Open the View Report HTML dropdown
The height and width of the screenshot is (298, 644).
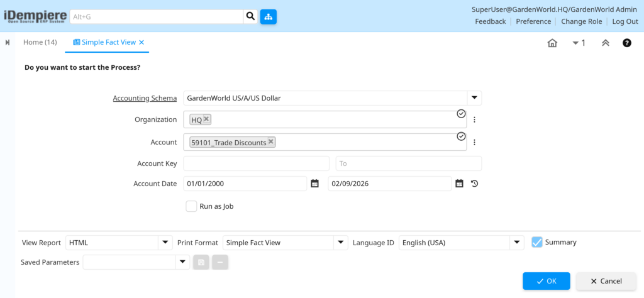point(165,243)
